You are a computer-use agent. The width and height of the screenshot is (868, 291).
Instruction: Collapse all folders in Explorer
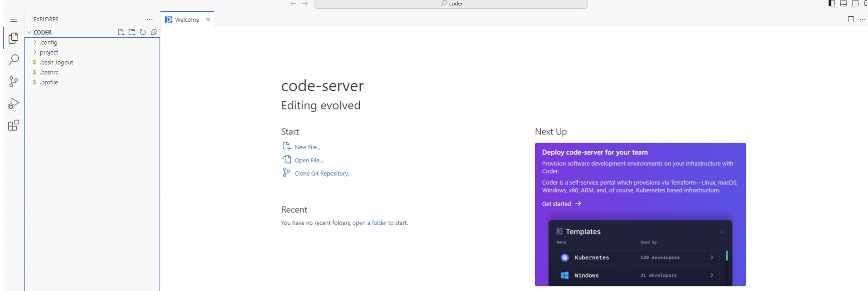(x=154, y=32)
